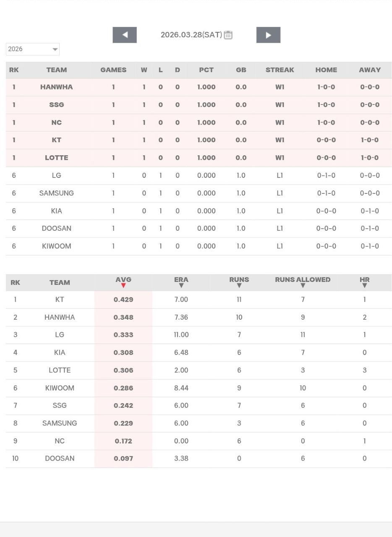Select LOTTE in the standings table
This screenshot has width=392, height=537.
click(57, 158)
